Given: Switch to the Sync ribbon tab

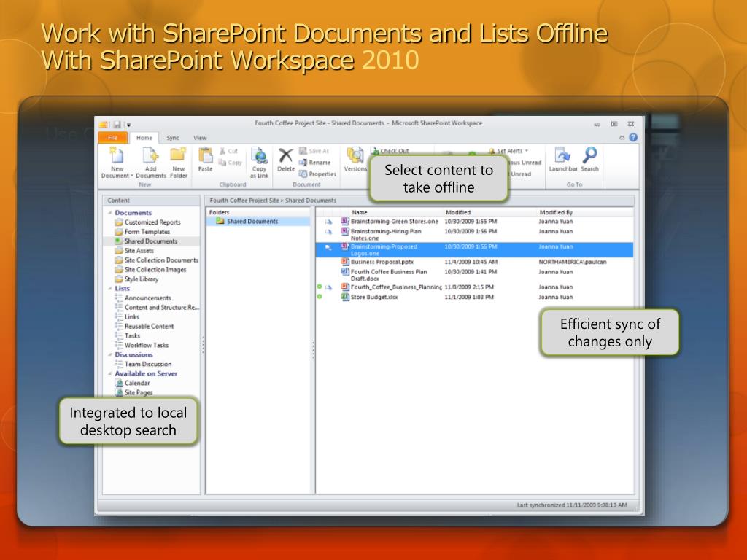Looking at the screenshot, I should point(173,138).
